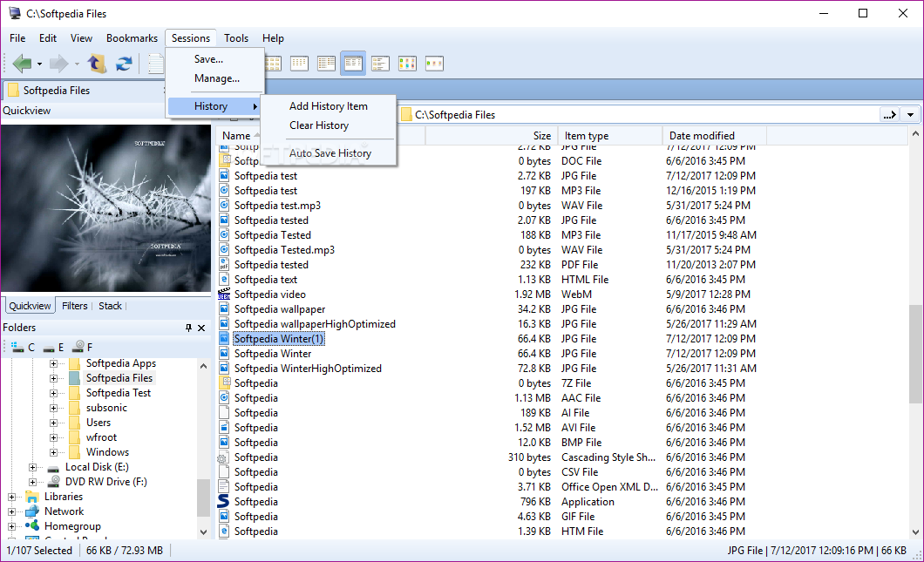Select Softpedia wallpaper file
The width and height of the screenshot is (924, 562).
click(280, 309)
